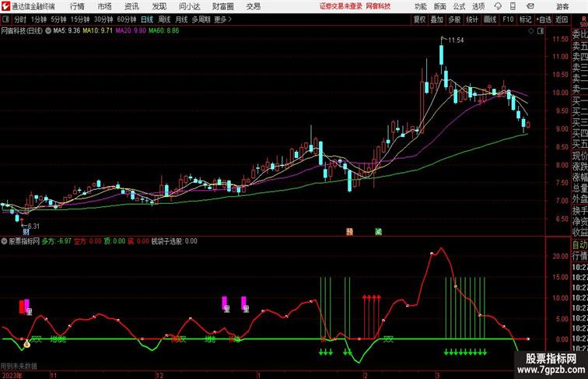Image resolution: width=588 pixels, height=379 pixels.
Task: Open the 多周期 view
Action: [x=201, y=19]
